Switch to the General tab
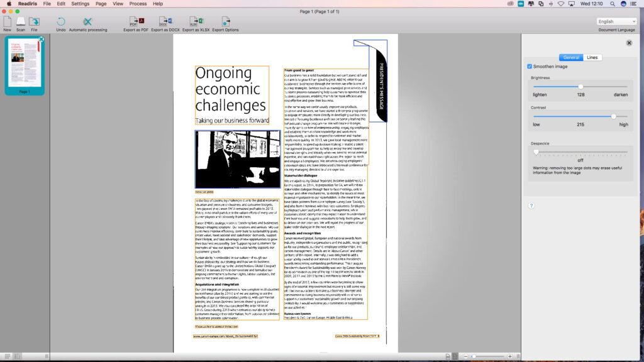The width and height of the screenshot is (644, 362). pyautogui.click(x=571, y=57)
